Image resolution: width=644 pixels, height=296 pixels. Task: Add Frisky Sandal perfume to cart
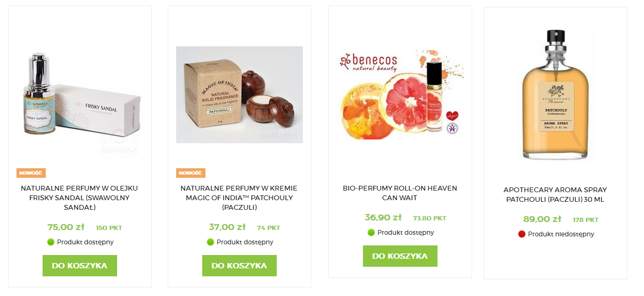click(80, 266)
